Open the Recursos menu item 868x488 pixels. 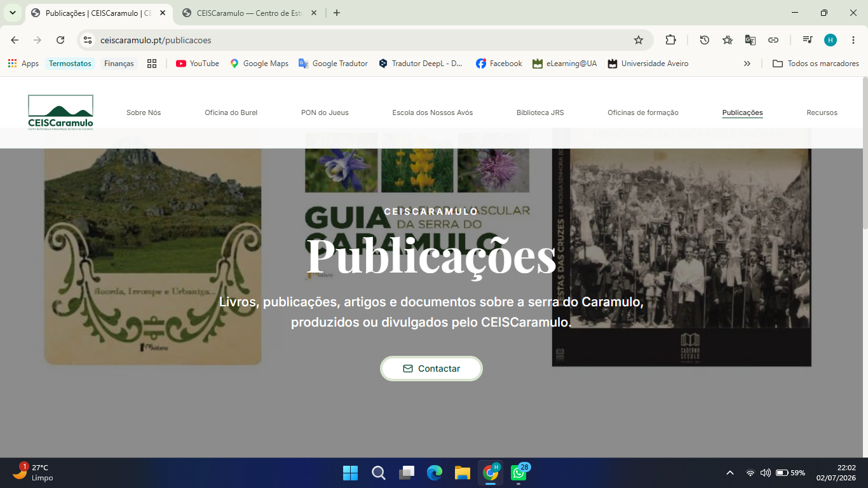pos(822,112)
